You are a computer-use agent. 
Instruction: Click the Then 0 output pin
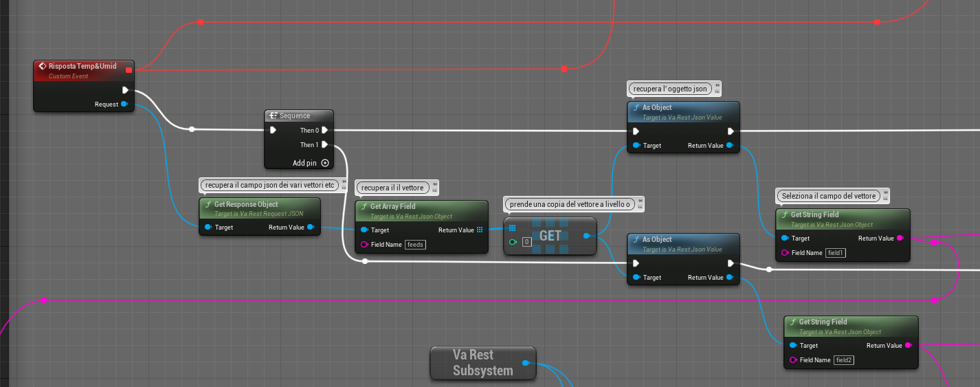325,130
